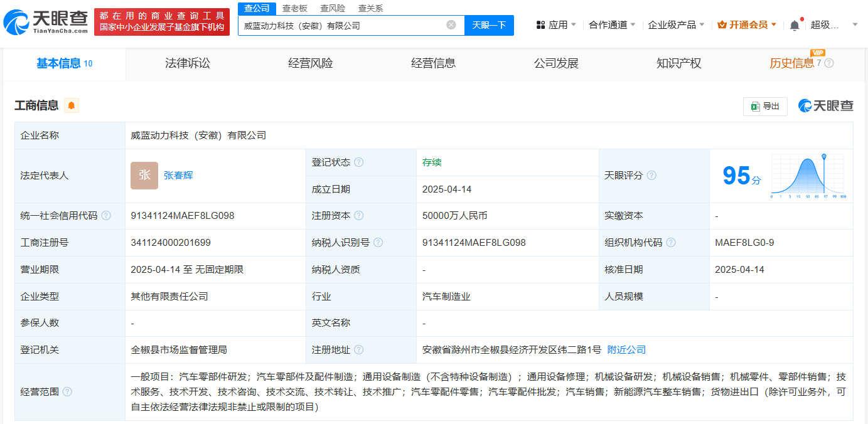The image size is (868, 424).
Task: Click the 导出 export button
Action: click(765, 107)
